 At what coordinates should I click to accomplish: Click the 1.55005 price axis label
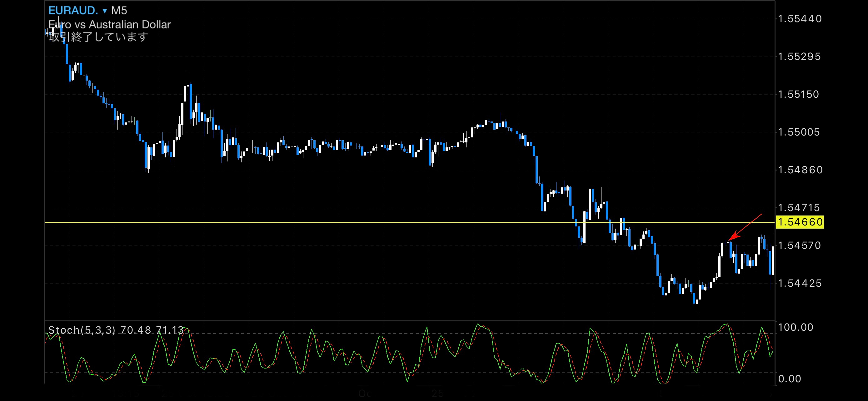coord(799,132)
